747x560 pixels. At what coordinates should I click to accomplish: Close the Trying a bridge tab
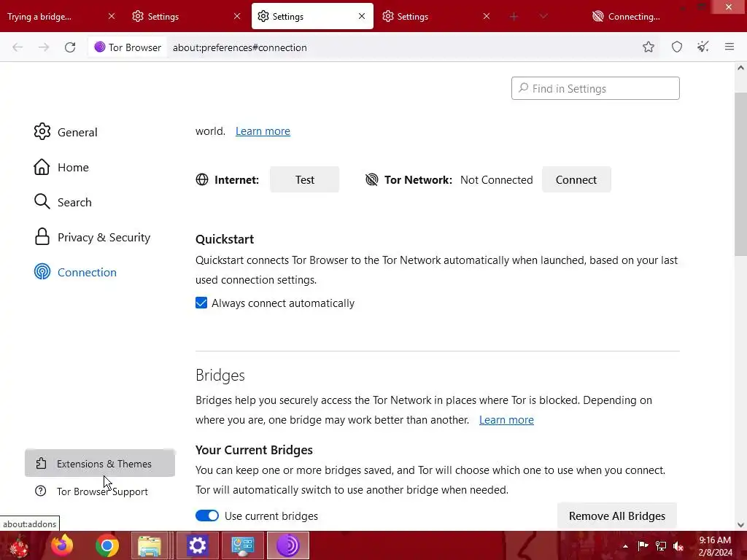(x=112, y=16)
